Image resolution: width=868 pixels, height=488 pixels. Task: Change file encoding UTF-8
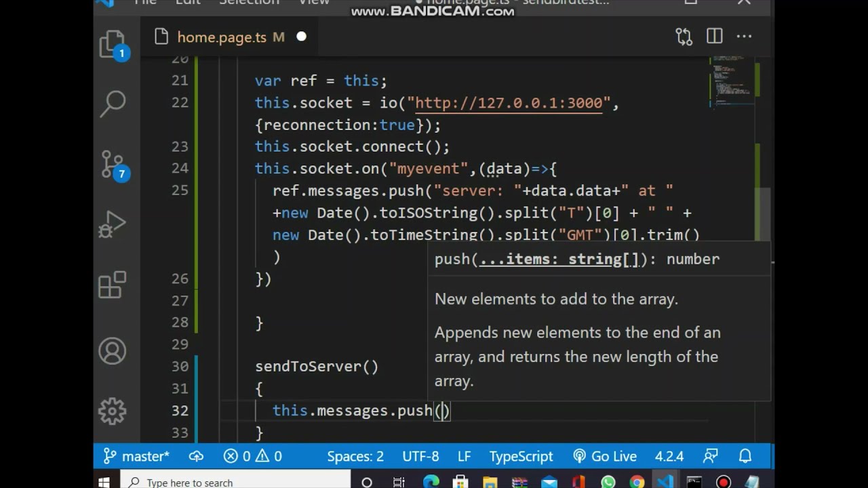tap(420, 456)
